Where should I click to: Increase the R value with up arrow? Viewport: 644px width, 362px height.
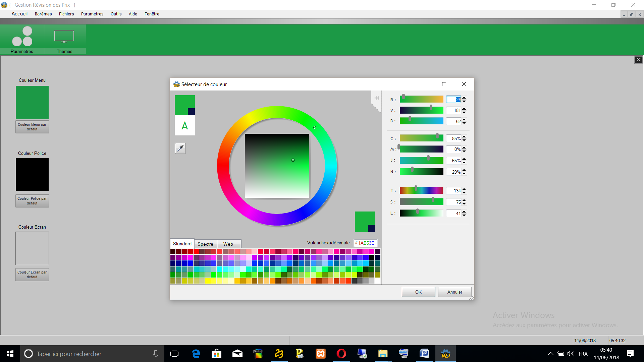click(464, 98)
